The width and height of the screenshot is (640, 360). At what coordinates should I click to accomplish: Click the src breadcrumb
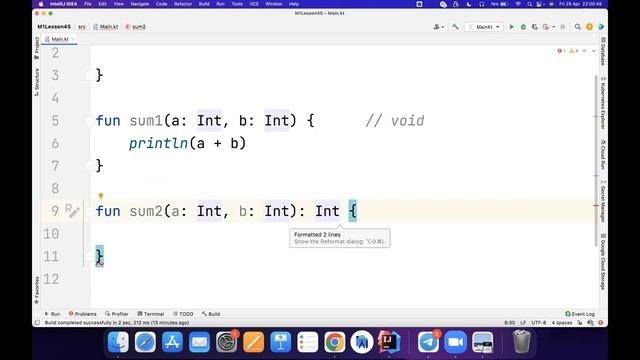pos(82,27)
